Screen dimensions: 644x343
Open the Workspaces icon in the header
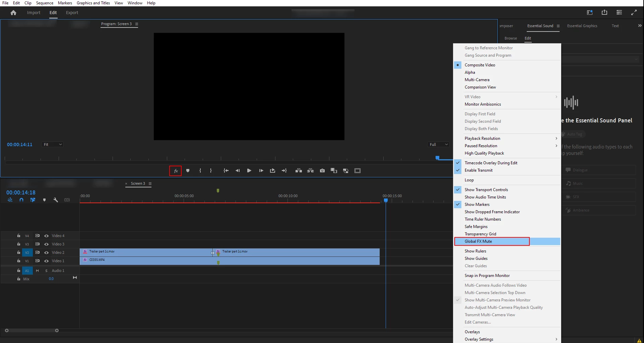590,13
